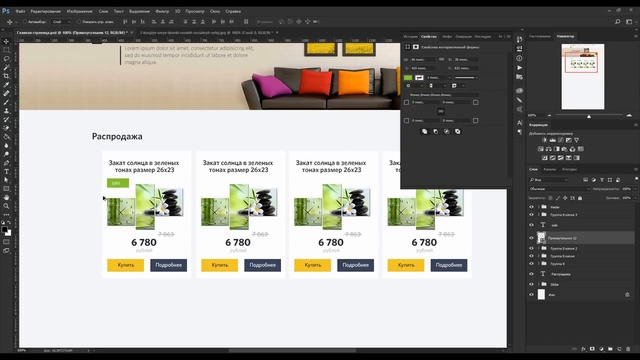Open search via the magnifier icon at top right
The height and width of the screenshot is (360, 640).
click(618, 22)
